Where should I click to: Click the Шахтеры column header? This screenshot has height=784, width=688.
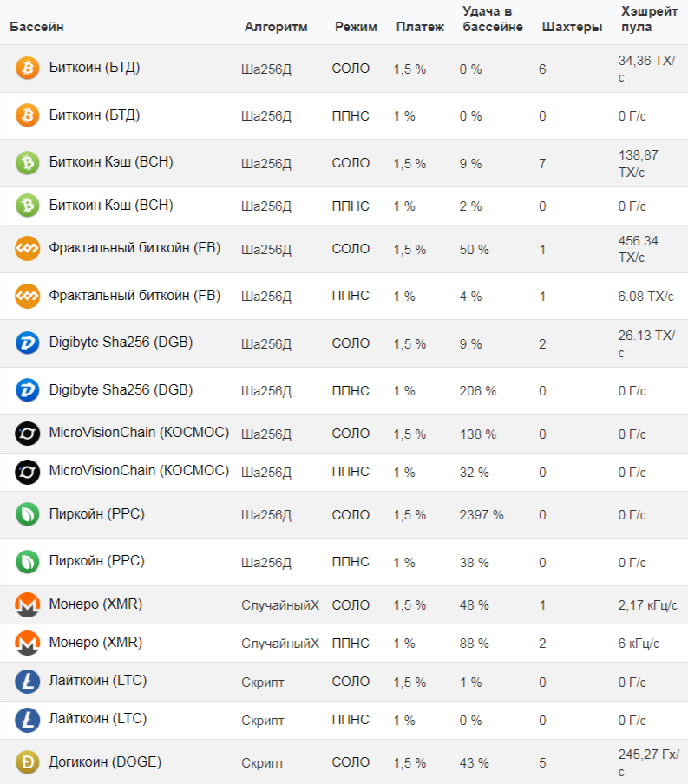pos(572,27)
